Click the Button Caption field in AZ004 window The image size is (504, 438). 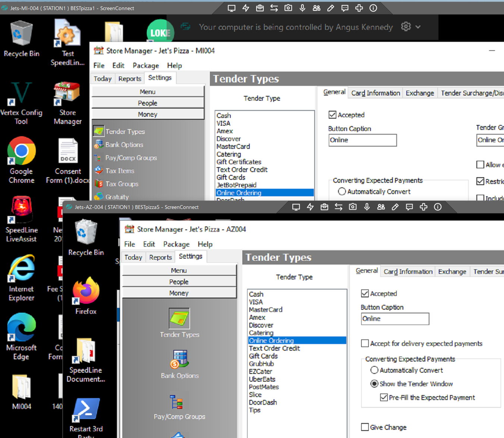[395, 319]
